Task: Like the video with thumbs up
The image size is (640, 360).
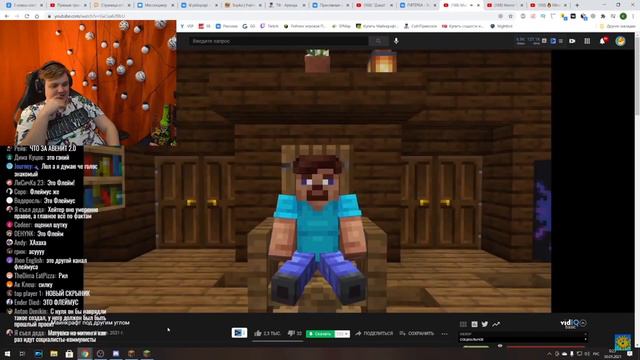Action: [267, 333]
